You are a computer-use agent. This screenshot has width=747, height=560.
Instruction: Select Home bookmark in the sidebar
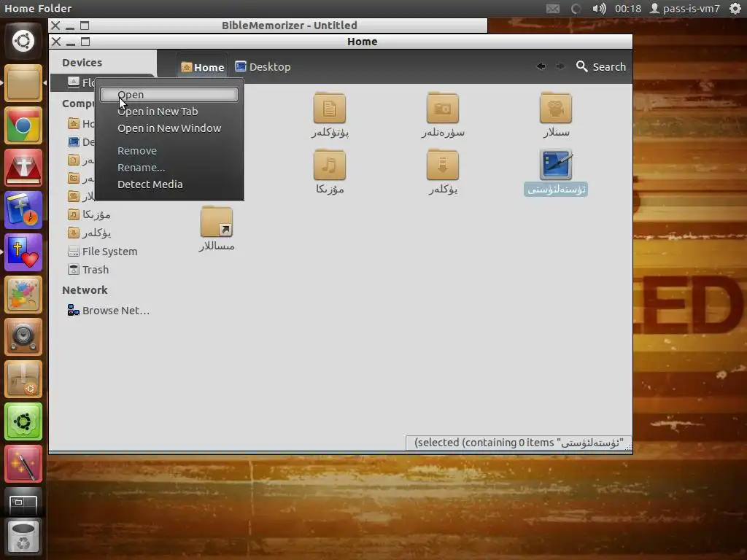[x=81, y=124]
